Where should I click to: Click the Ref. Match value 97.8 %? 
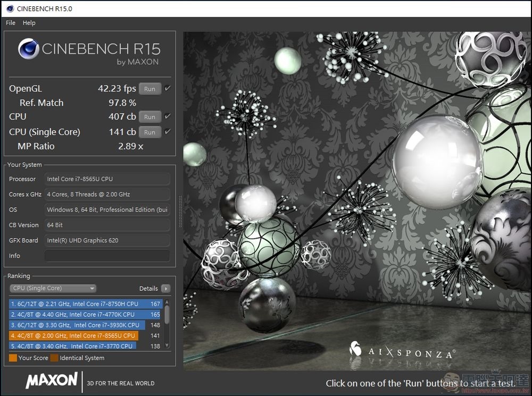pyautogui.click(x=122, y=103)
